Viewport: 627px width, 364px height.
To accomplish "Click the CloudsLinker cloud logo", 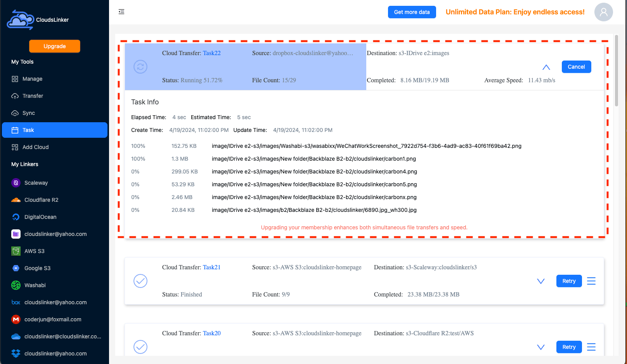I will [21, 20].
